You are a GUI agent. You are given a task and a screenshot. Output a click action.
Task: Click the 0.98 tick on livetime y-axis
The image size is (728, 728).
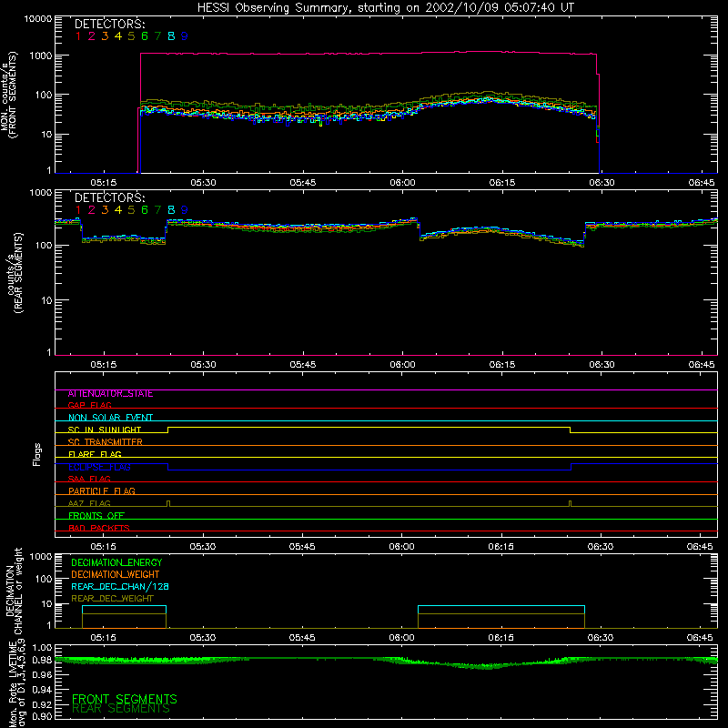(x=42, y=661)
